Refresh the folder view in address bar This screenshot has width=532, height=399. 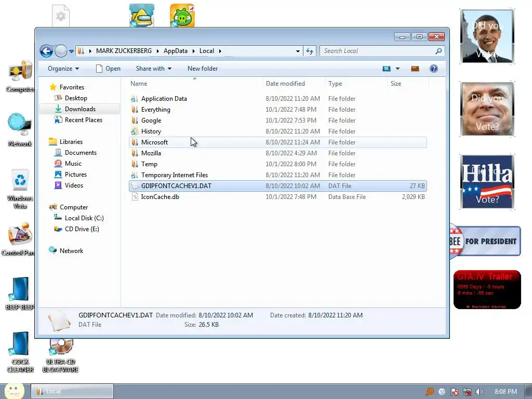click(310, 51)
